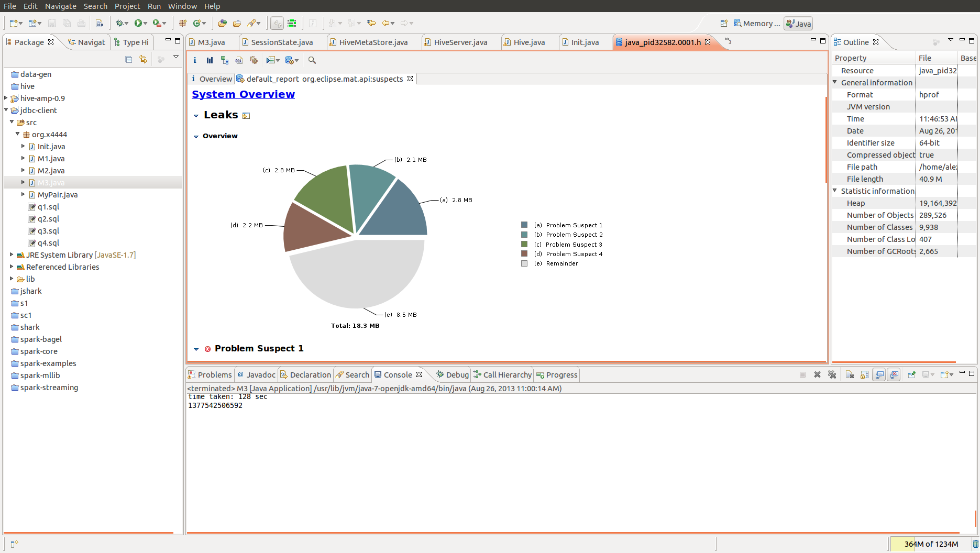Click the Open Task folder toolbar icon

click(x=237, y=23)
